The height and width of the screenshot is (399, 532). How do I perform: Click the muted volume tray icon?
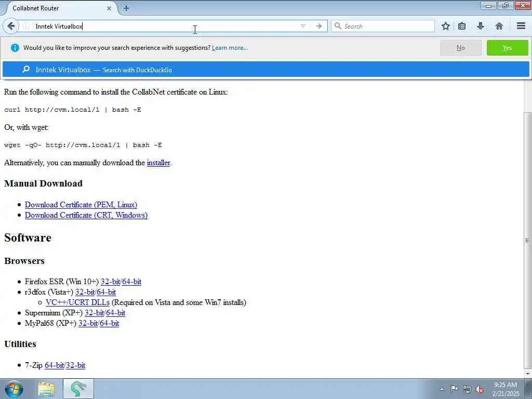coord(480,389)
